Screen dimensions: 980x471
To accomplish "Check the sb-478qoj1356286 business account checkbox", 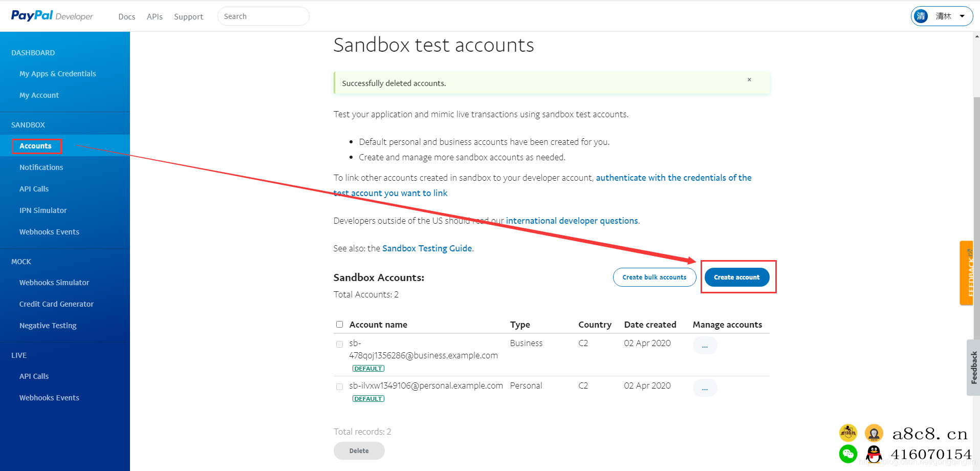I will click(x=339, y=344).
